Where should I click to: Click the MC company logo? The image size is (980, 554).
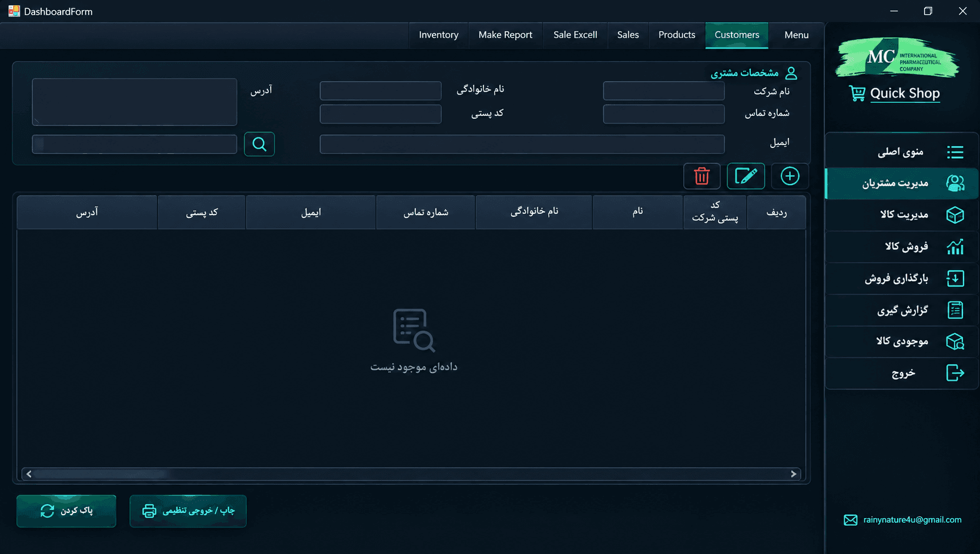[x=898, y=57]
